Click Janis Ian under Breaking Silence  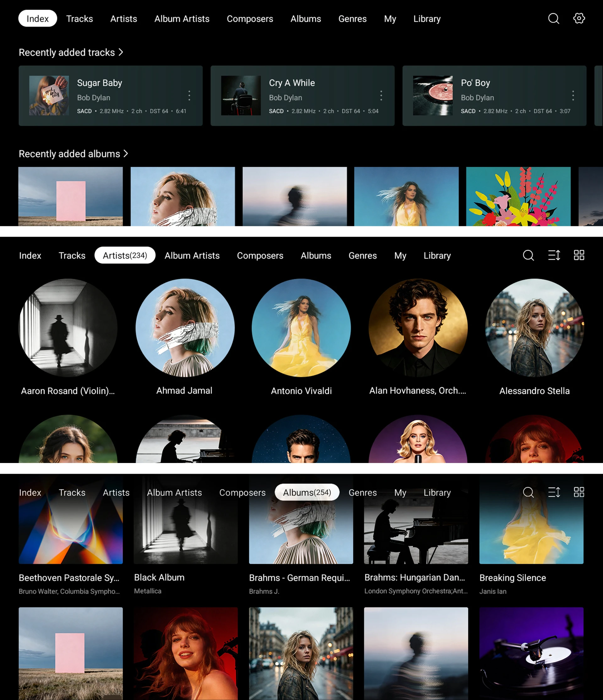[493, 592]
